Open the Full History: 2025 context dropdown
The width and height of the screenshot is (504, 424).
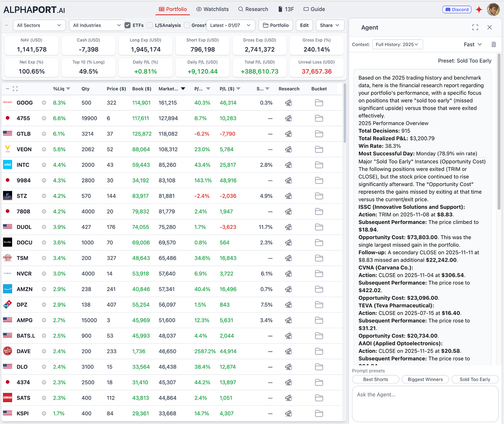point(397,44)
